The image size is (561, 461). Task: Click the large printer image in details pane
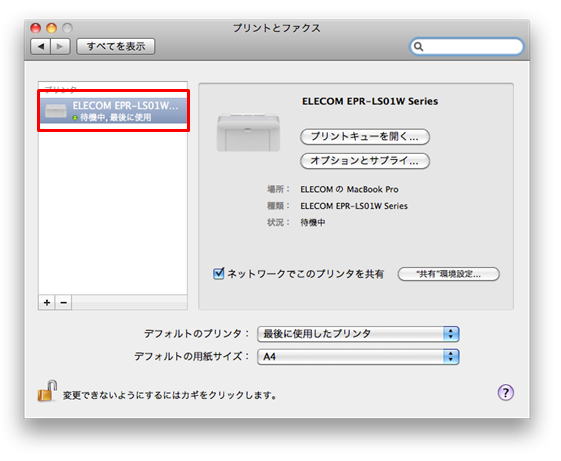pos(248,133)
